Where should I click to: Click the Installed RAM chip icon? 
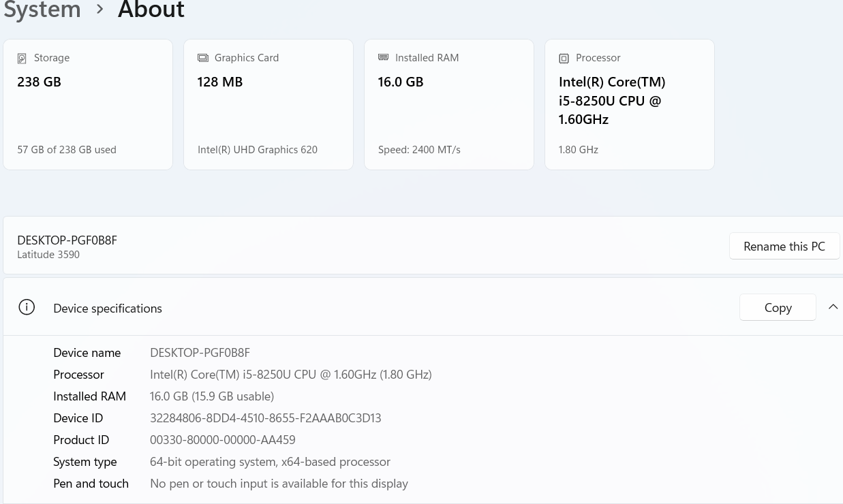click(383, 58)
